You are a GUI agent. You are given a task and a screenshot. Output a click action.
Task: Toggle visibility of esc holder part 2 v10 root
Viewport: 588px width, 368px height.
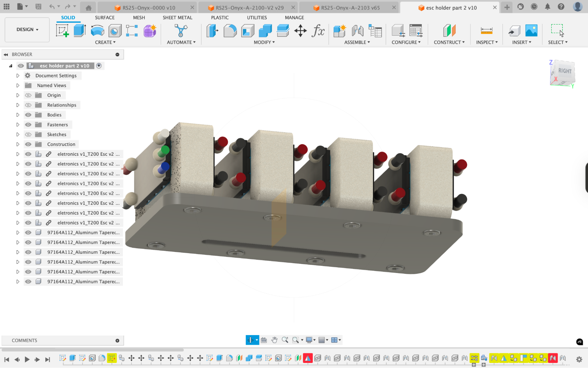[x=21, y=66]
